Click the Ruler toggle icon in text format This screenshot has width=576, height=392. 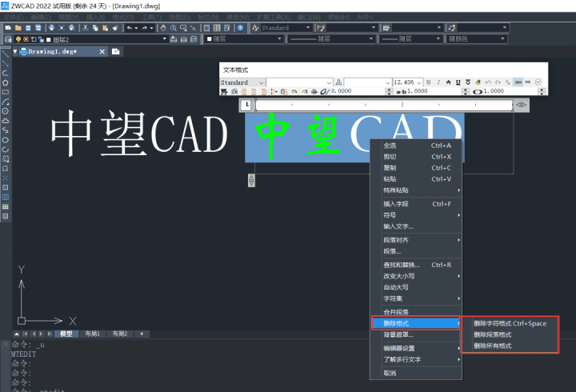pyautogui.click(x=518, y=82)
